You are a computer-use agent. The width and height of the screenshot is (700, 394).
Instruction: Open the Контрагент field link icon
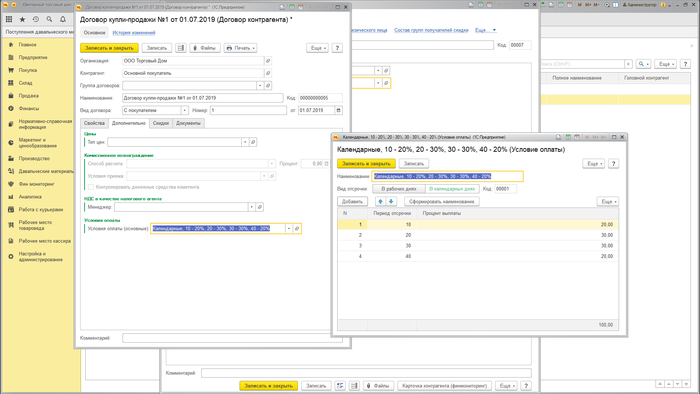[268, 73]
